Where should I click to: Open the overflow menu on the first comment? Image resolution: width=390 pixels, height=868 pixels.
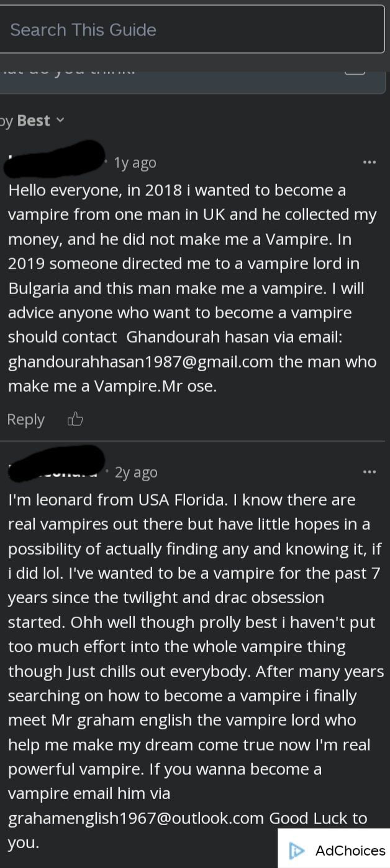pos(370,162)
